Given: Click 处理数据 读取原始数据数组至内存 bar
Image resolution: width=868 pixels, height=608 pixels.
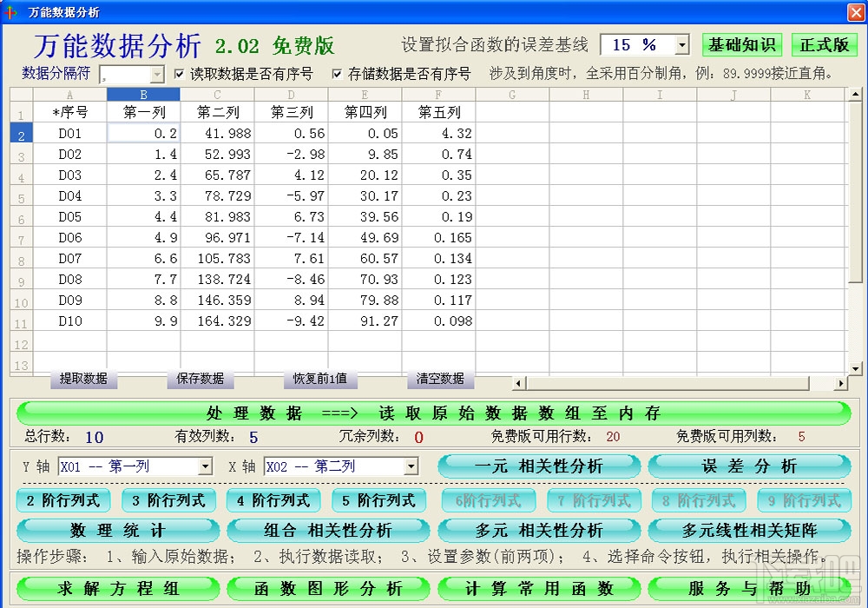Looking at the screenshot, I should point(433,413).
